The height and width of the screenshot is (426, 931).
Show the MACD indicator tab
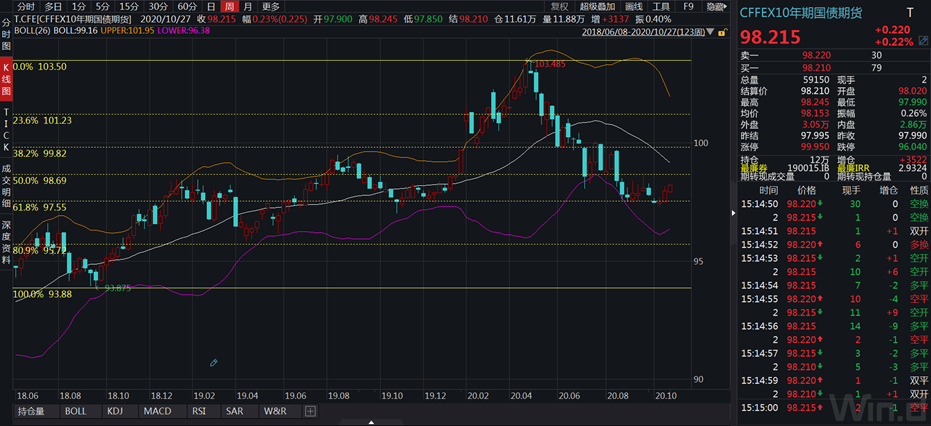158,411
